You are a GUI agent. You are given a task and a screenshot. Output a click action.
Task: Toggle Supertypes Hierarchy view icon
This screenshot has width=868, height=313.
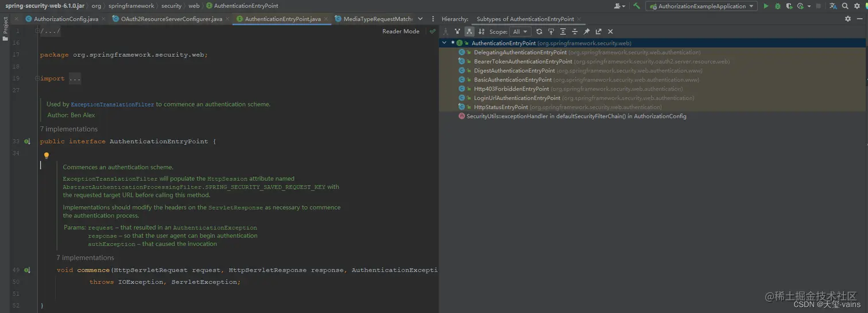click(458, 32)
